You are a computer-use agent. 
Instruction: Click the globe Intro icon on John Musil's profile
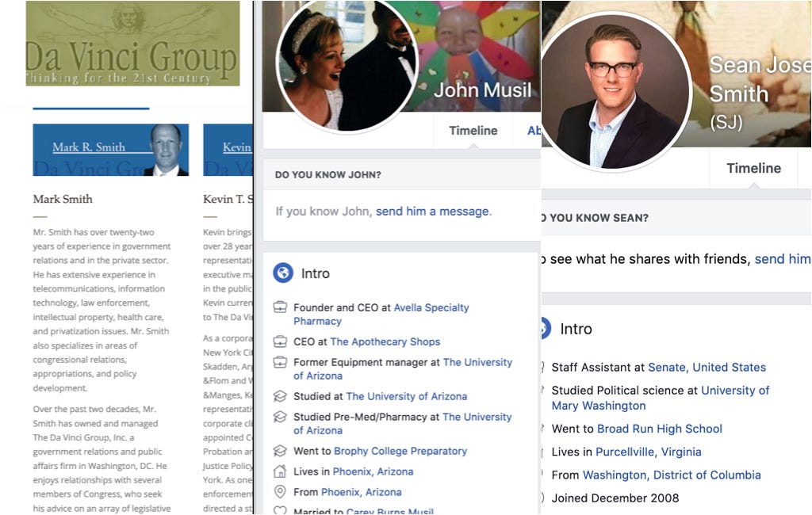click(x=283, y=273)
